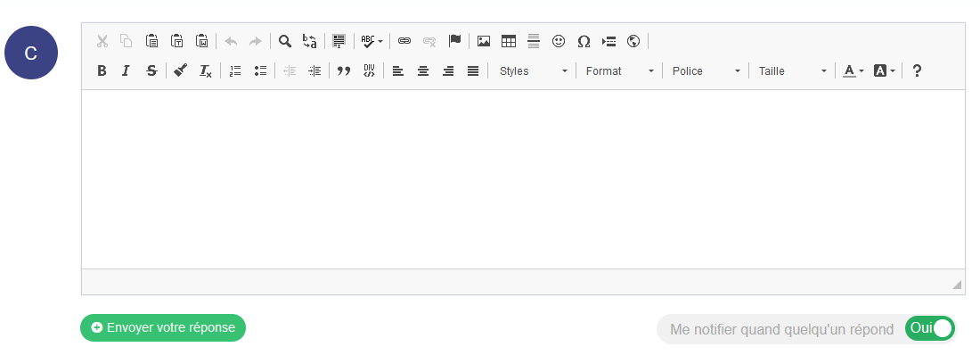Open the Taille size dropdown
Image resolution: width=980 pixels, height=355 pixels.
pos(792,70)
